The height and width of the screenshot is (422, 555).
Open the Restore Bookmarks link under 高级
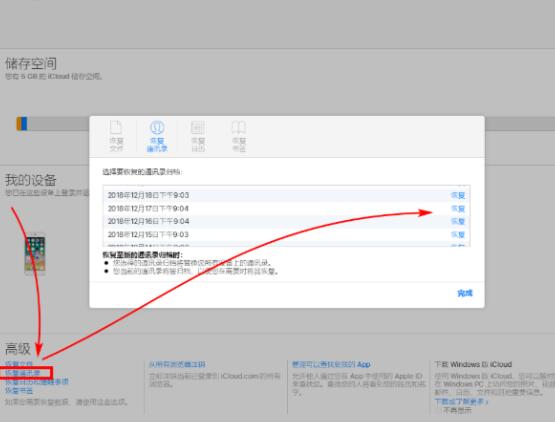[x=19, y=390]
